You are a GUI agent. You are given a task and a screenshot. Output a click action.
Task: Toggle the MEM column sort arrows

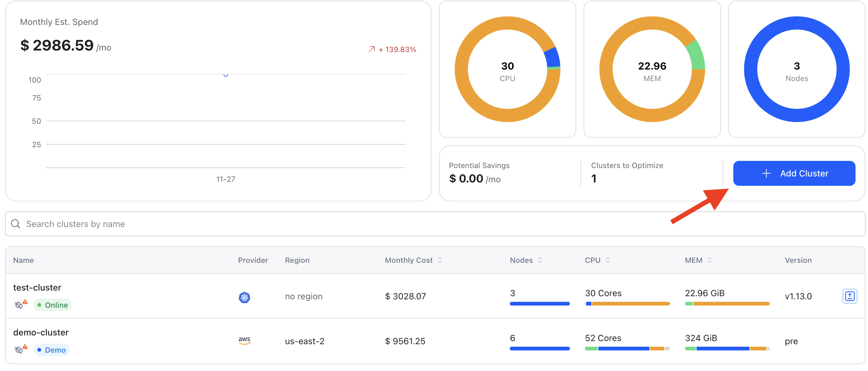pos(709,260)
